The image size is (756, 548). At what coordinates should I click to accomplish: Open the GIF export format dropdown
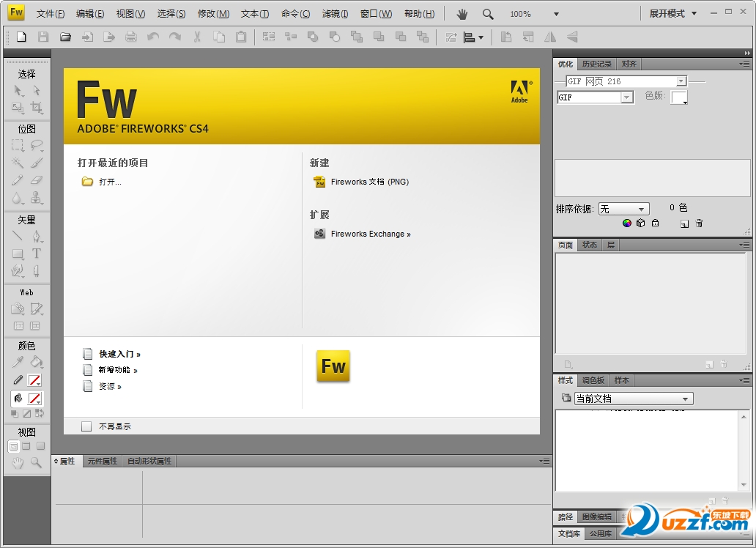point(596,97)
